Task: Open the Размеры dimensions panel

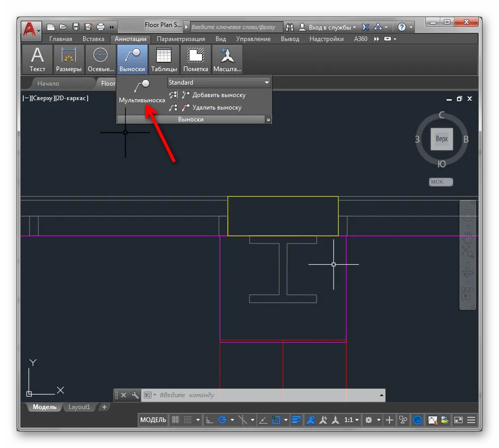Action: [69, 59]
